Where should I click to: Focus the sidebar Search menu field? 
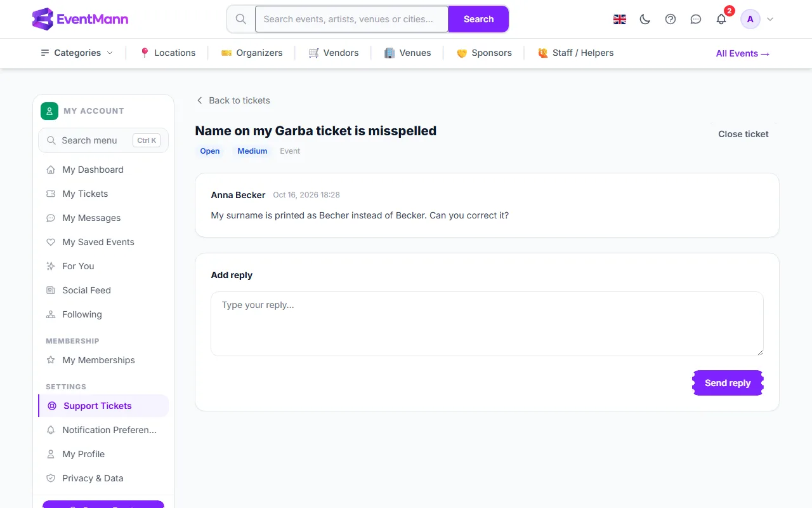103,140
